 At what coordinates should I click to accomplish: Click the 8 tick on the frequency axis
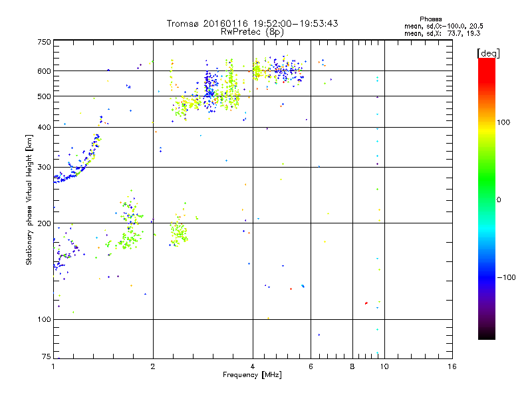pos(352,366)
